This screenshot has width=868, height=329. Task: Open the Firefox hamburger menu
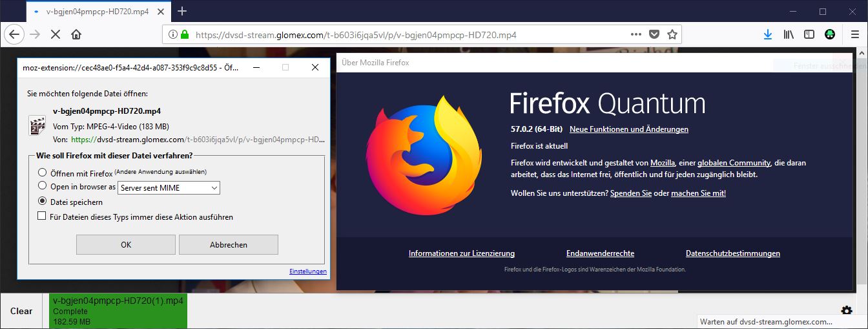pos(854,35)
